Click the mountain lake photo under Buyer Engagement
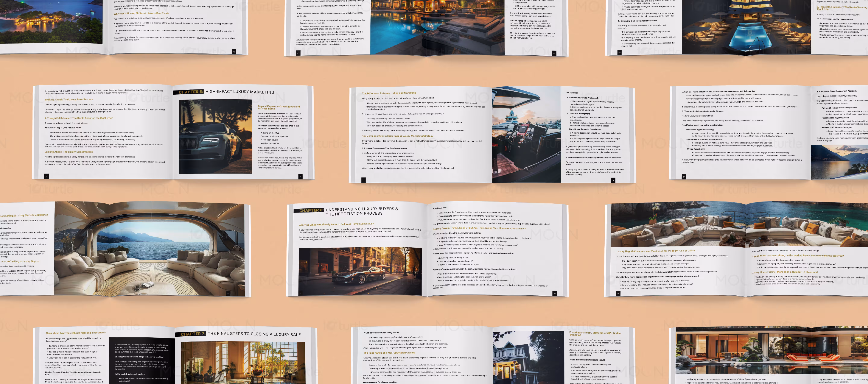This screenshot has width=868, height=384. coord(839,162)
